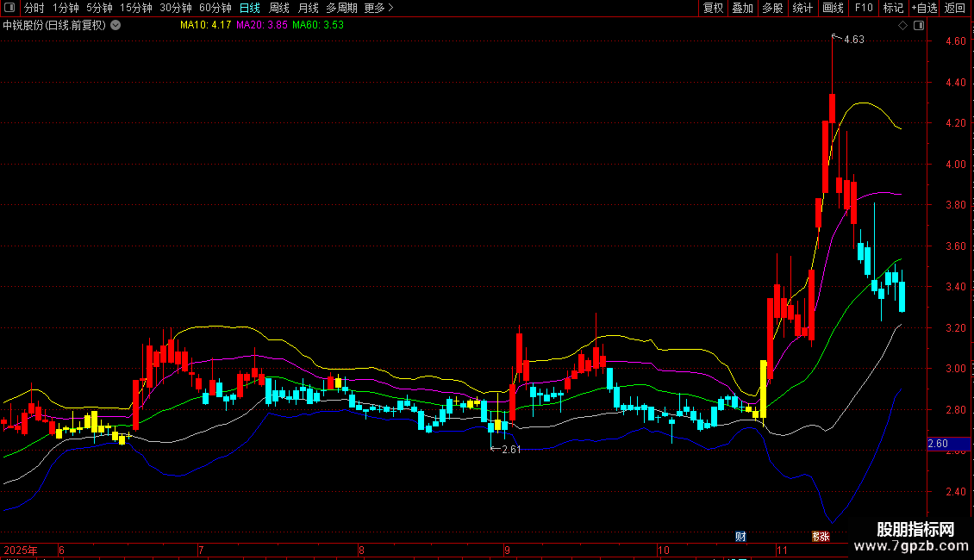Switch to the 分时 period tab
The image size is (974, 560).
34,8
